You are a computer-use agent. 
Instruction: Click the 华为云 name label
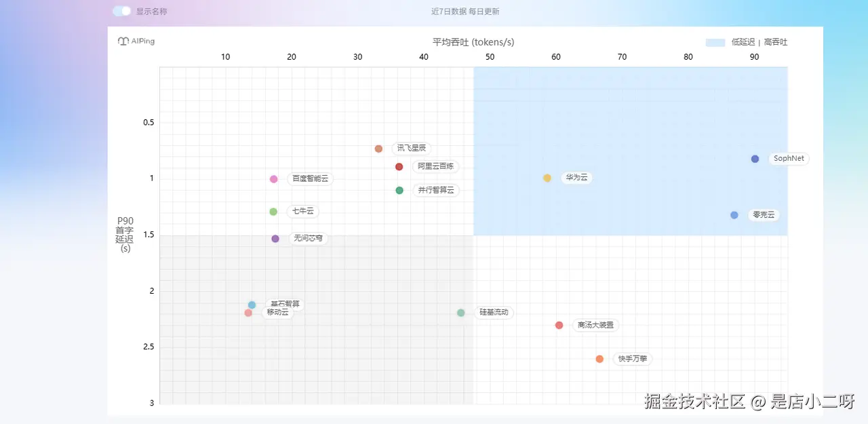pyautogui.click(x=577, y=178)
